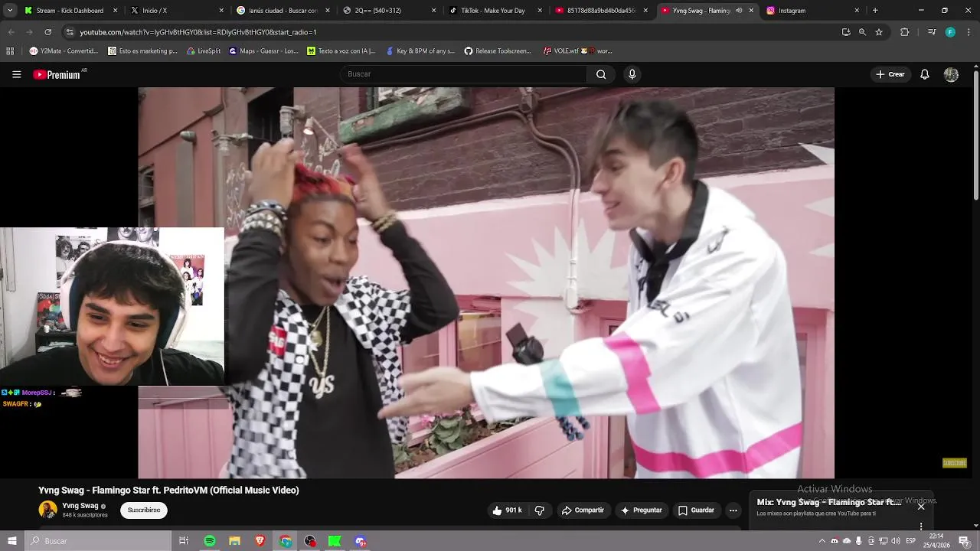Click the Suscribirse button

(x=144, y=510)
